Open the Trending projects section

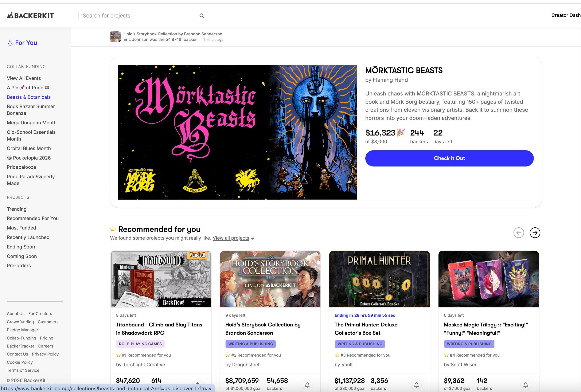17,209
